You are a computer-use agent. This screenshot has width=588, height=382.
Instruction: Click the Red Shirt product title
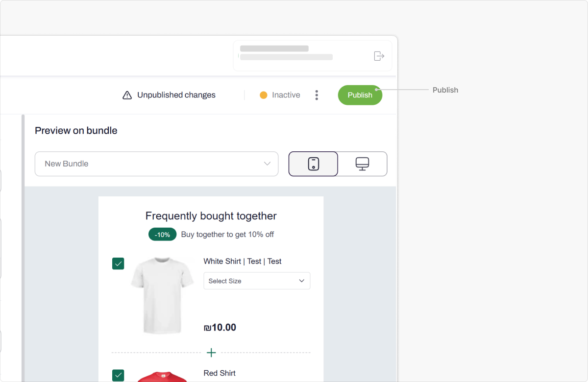pos(220,373)
